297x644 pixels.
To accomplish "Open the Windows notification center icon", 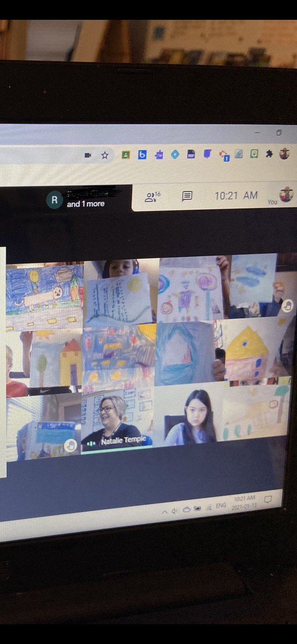I will pyautogui.click(x=268, y=499).
